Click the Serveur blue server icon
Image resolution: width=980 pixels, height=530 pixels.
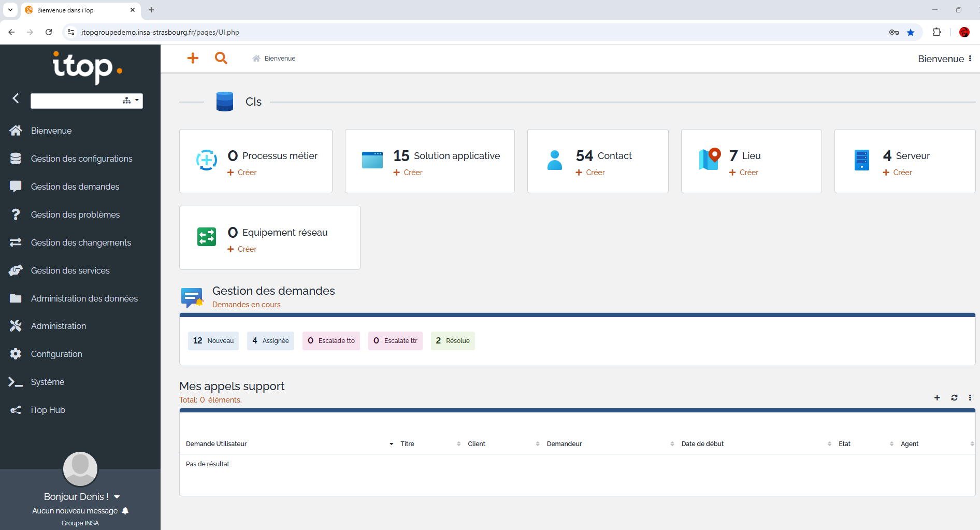click(861, 161)
